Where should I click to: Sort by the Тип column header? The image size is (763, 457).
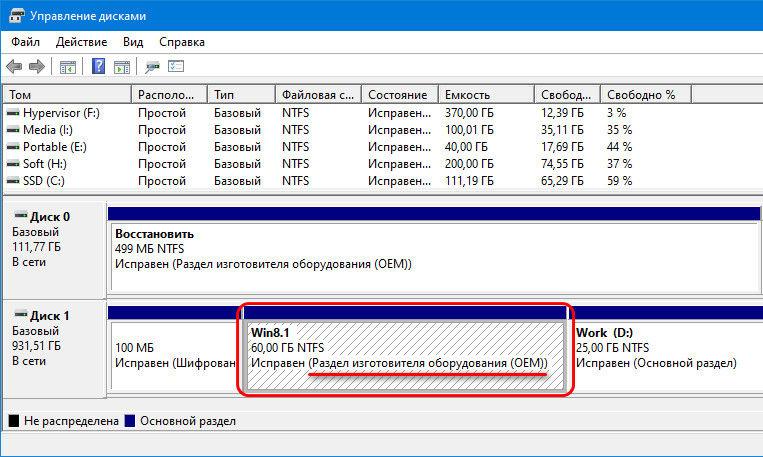click(x=241, y=95)
